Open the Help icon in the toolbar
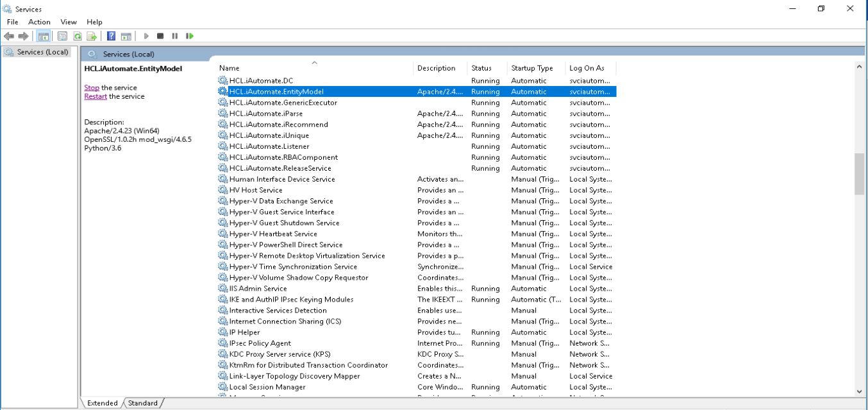 tap(110, 36)
